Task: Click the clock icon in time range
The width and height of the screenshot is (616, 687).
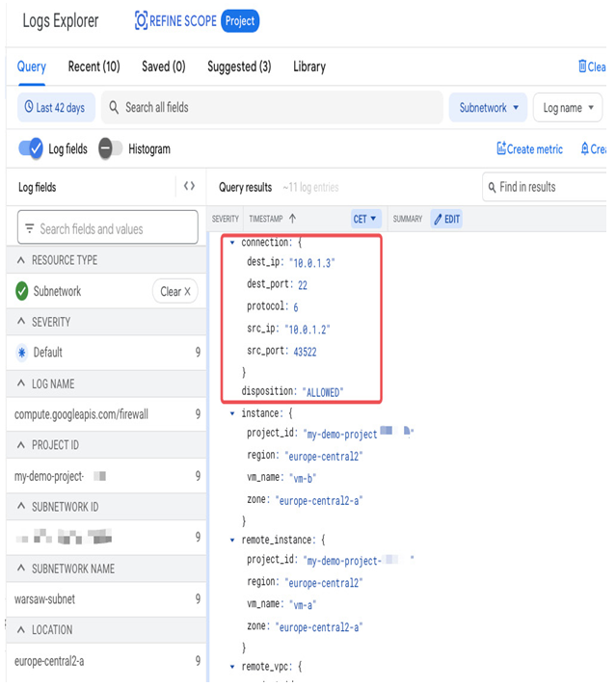Action: [x=29, y=106]
